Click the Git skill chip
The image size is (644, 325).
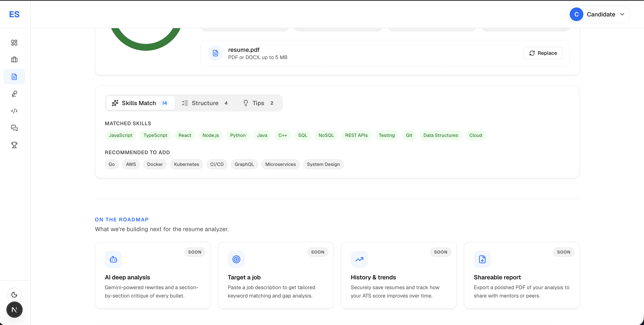[x=409, y=135]
